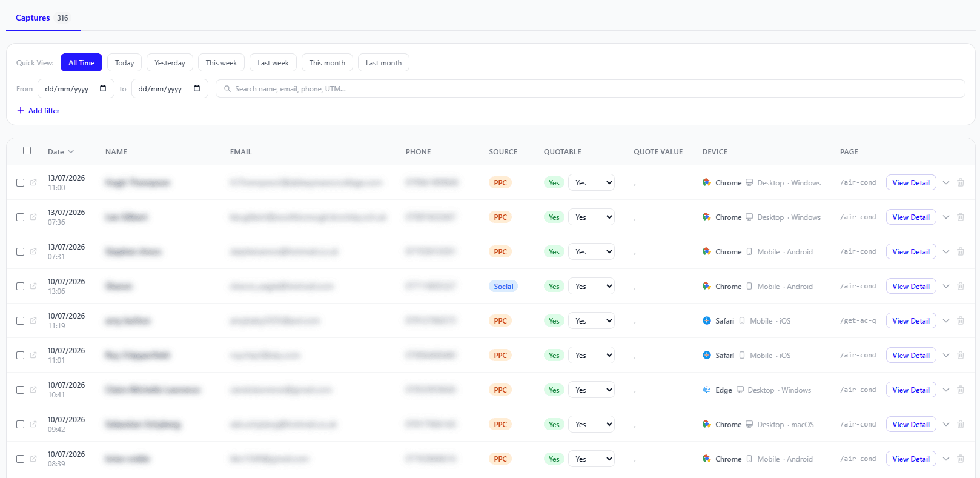Delete the 13/07/2026 11:00 capture with trash icon
The width and height of the screenshot is (980, 478).
pyautogui.click(x=961, y=182)
